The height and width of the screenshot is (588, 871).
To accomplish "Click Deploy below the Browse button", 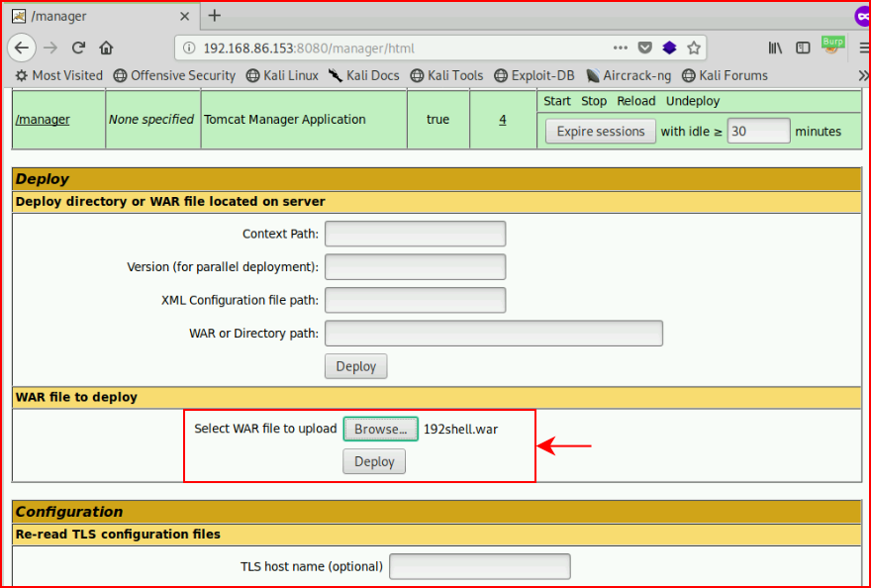I will point(374,462).
